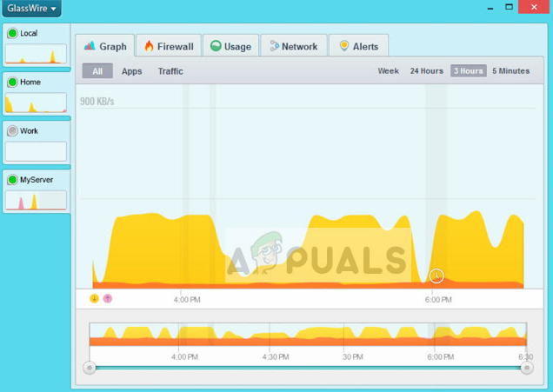Click the green Usage pie icon

[216, 46]
